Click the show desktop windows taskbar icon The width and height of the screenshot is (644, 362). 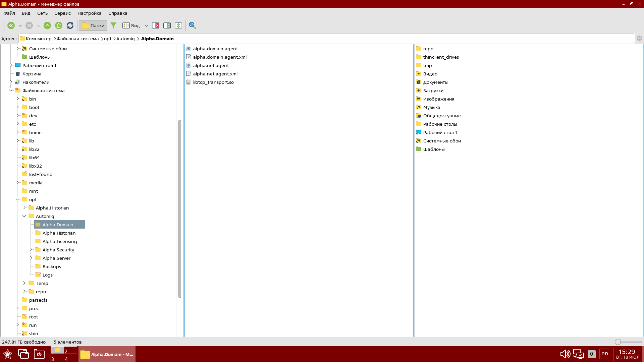tap(23, 354)
